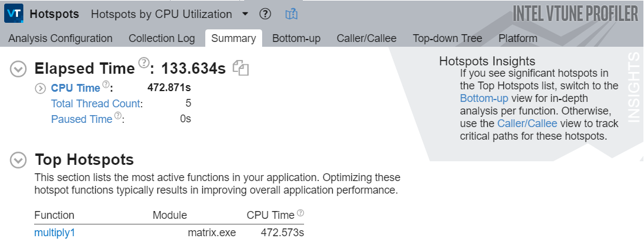
Task: Collapse the Elapsed Time section
Action: (x=19, y=69)
